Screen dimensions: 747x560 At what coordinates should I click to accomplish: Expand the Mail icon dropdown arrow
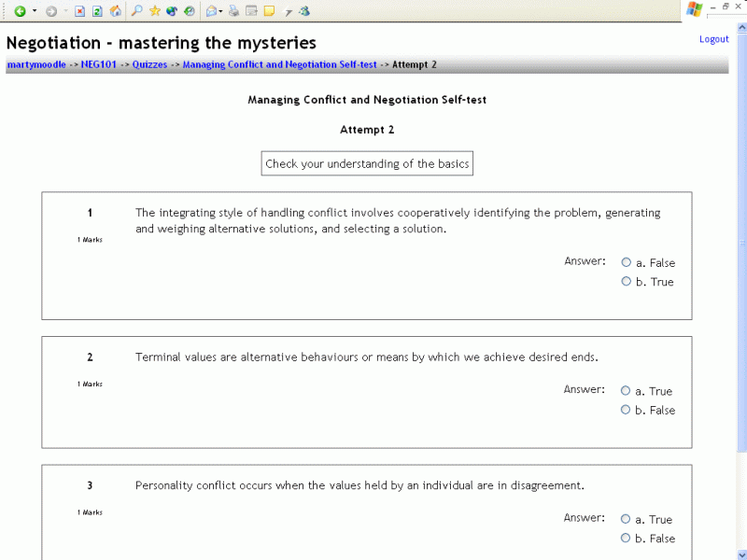[x=221, y=11]
